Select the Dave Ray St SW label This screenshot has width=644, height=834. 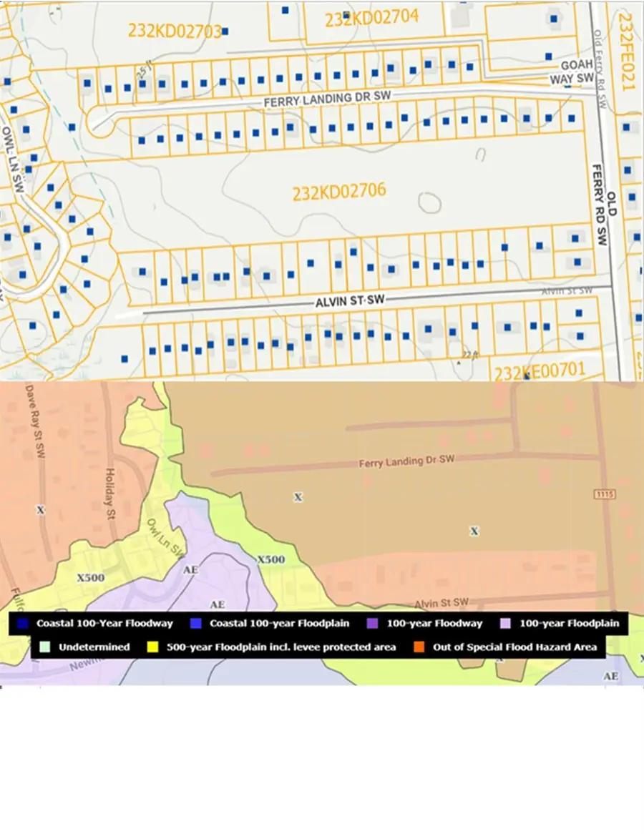point(36,421)
